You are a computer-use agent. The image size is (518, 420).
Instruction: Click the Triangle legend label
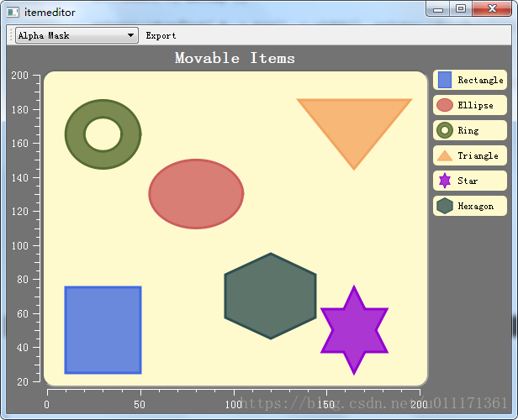(478, 155)
